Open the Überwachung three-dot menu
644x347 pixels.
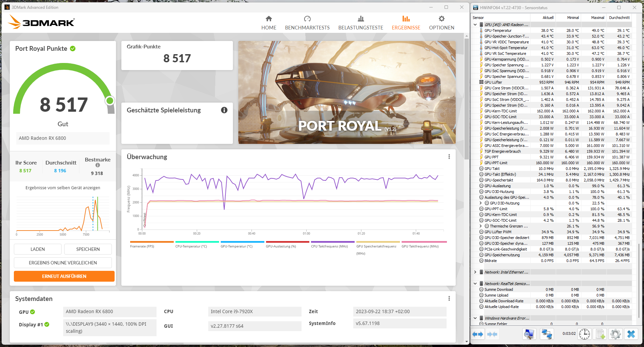click(x=449, y=157)
